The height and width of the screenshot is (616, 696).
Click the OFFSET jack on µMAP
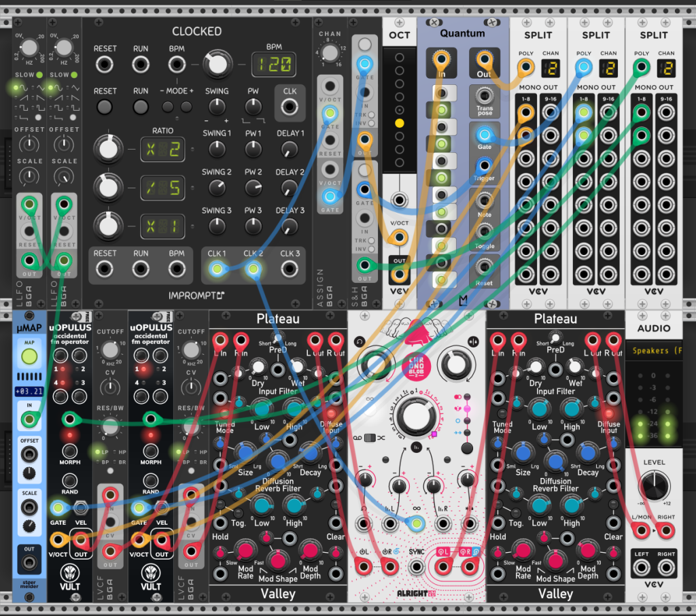29,454
